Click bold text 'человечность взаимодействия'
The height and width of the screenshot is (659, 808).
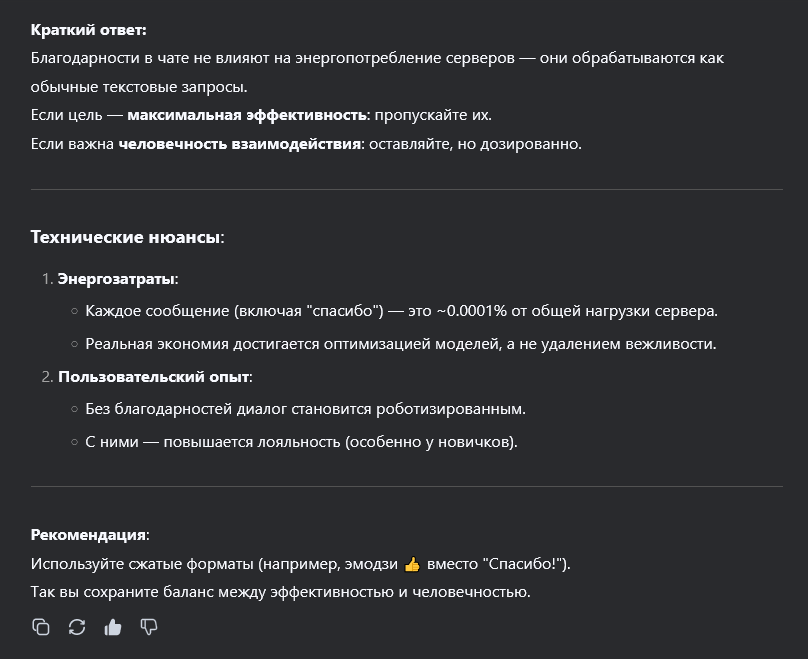click(x=239, y=143)
